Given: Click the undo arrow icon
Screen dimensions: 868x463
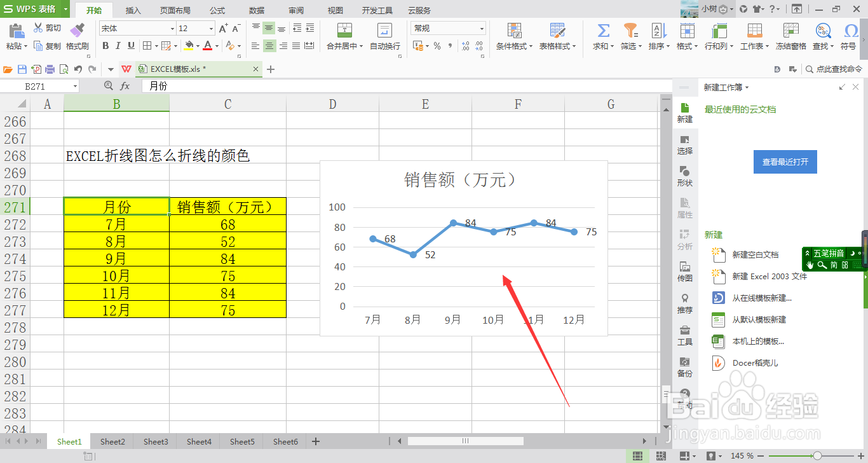Looking at the screenshot, I should (x=78, y=69).
